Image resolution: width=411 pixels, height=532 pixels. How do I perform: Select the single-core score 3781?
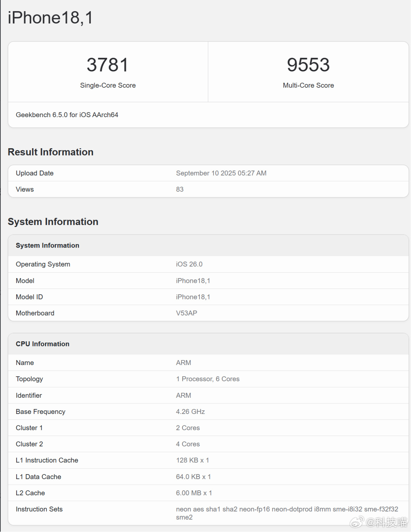tap(108, 65)
